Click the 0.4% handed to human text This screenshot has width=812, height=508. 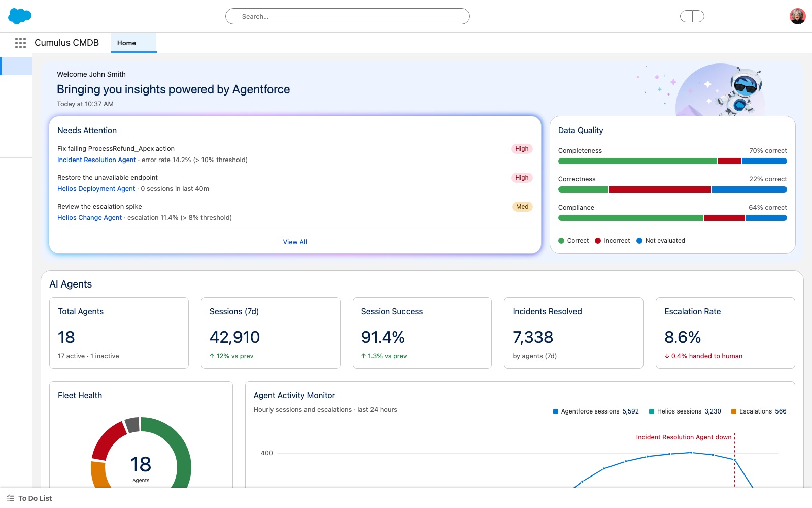703,356
